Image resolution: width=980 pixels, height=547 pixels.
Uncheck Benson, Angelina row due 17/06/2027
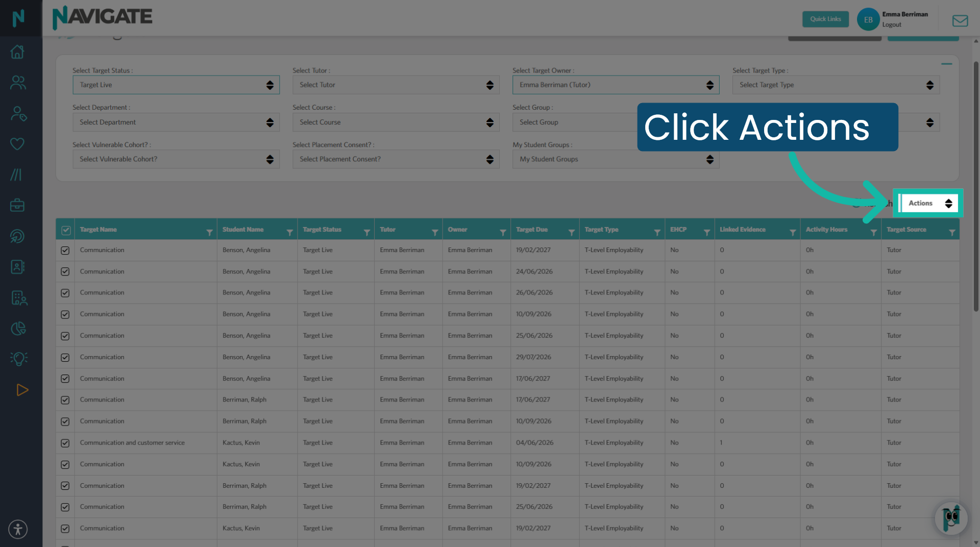(x=65, y=379)
